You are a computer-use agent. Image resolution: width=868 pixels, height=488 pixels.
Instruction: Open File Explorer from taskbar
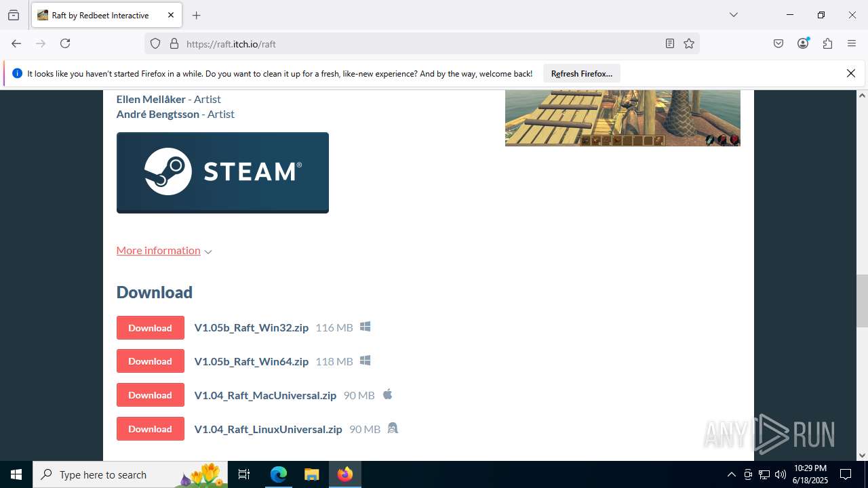tap(311, 474)
